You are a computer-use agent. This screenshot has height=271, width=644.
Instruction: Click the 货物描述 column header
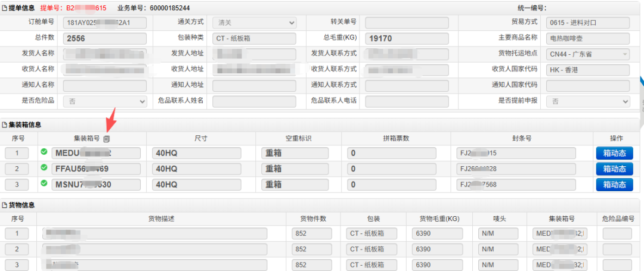pyautogui.click(x=162, y=219)
